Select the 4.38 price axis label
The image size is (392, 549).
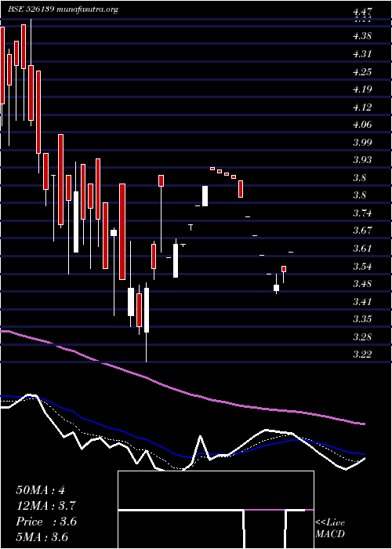click(362, 36)
